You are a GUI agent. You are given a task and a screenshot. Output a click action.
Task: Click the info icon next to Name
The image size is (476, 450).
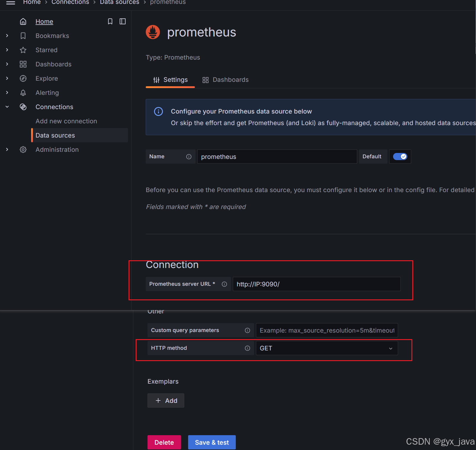[189, 157]
